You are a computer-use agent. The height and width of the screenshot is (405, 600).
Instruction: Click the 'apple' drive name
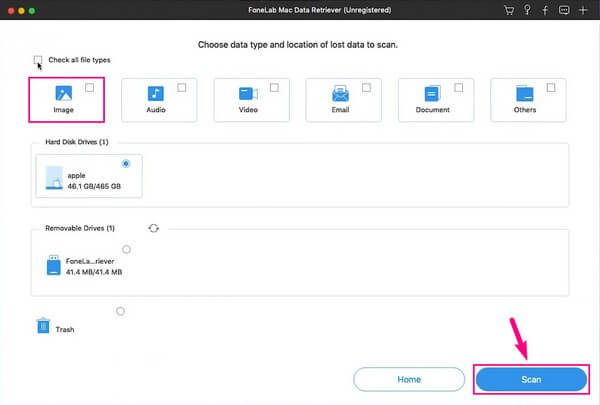point(77,176)
